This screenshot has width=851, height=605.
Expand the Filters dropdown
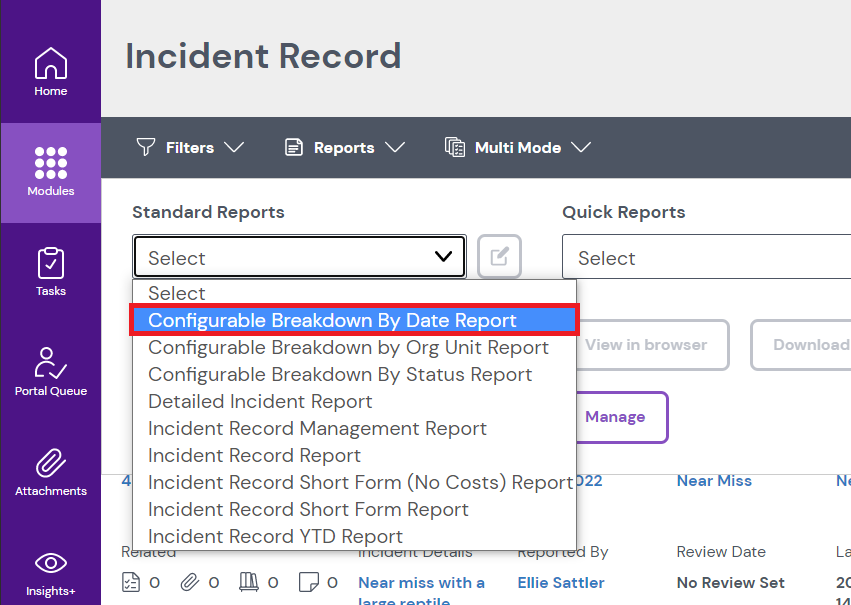190,147
